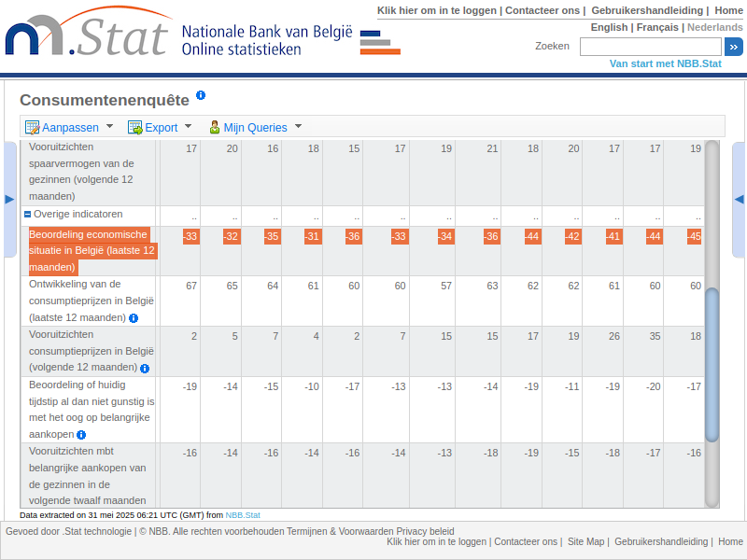Screen dimensions: 747x560
Task: Click the Van start met NBB.Stat link
Action: 665,63
